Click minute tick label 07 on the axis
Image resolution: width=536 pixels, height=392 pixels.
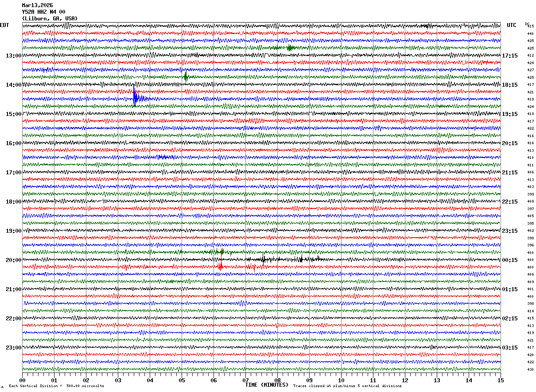245,380
